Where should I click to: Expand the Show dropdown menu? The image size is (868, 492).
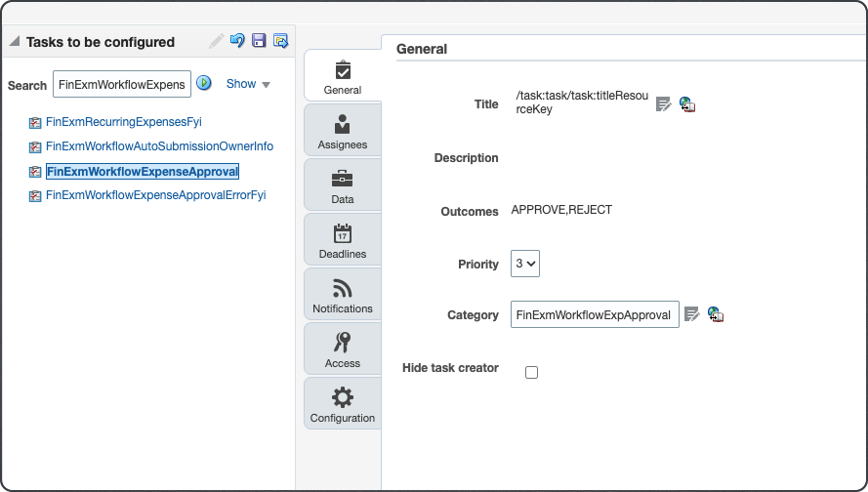pos(248,84)
